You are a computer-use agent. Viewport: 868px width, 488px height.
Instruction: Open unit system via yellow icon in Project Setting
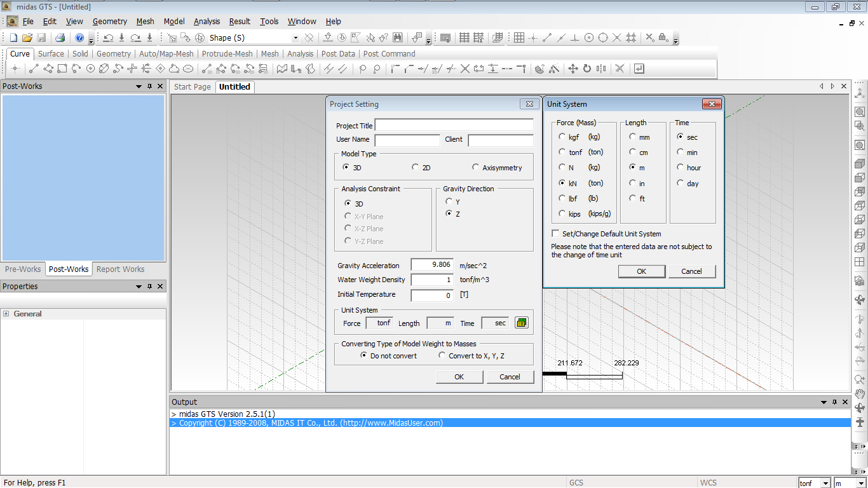(x=521, y=323)
